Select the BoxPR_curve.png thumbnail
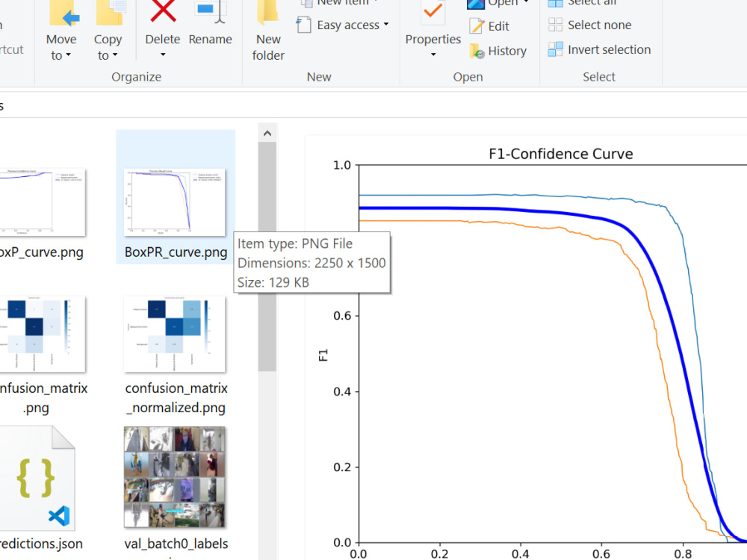Image resolution: width=747 pixels, height=560 pixels. (174, 202)
